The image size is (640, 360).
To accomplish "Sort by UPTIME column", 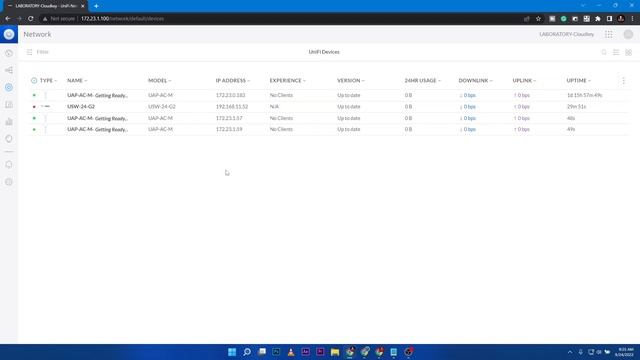I will pos(578,80).
